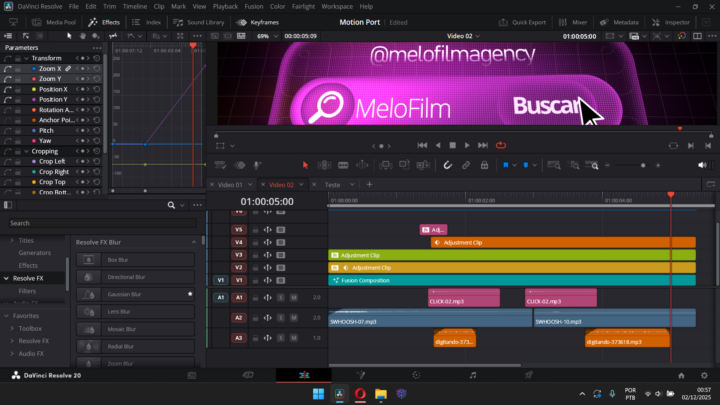Open the Fusion menu
720x405 pixels.
coord(254,6)
